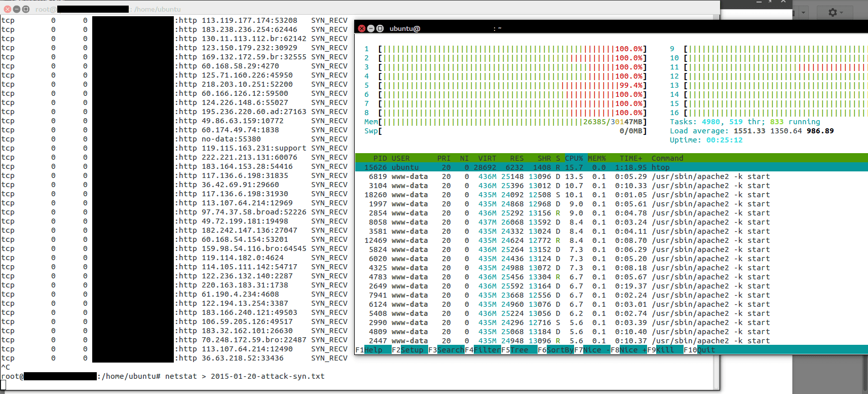
Task: Close the root terminal window
Action: 8,9
